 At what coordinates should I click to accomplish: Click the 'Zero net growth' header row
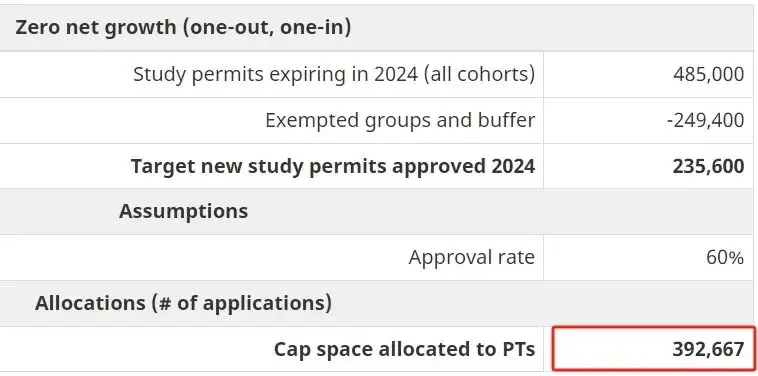377,28
